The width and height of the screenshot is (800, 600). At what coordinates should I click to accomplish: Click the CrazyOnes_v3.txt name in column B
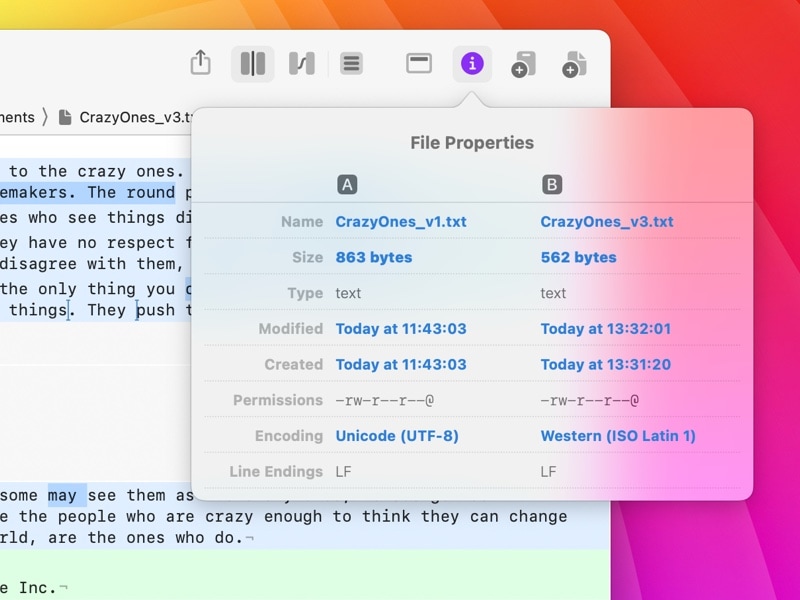[x=607, y=221]
